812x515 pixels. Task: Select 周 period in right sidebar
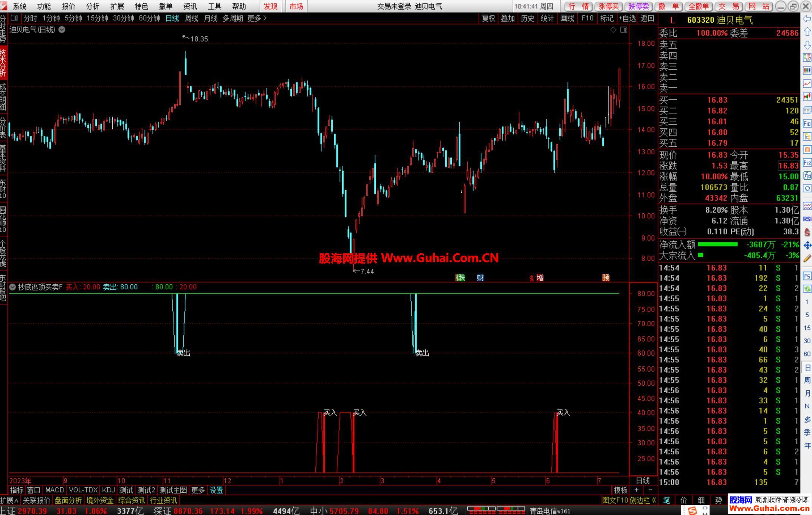click(807, 380)
